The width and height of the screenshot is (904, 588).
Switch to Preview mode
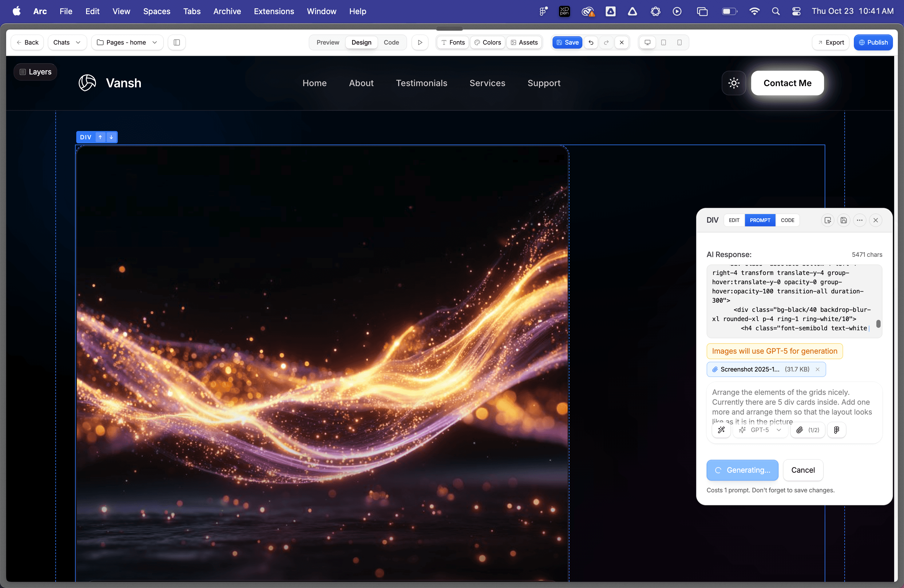tap(327, 42)
